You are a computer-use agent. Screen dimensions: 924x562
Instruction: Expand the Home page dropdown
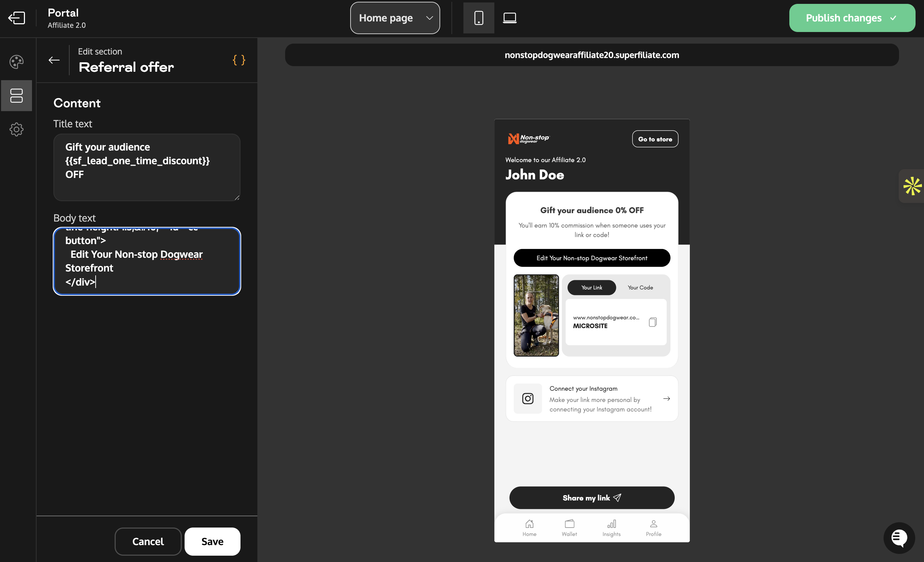pos(395,18)
